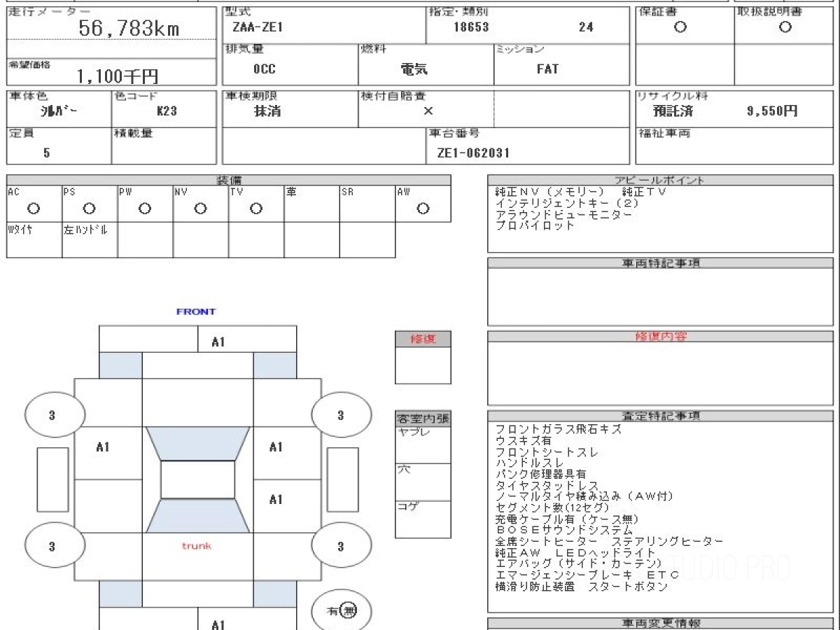Click the car roof center rectangle
The image size is (840, 630).
tap(197, 479)
